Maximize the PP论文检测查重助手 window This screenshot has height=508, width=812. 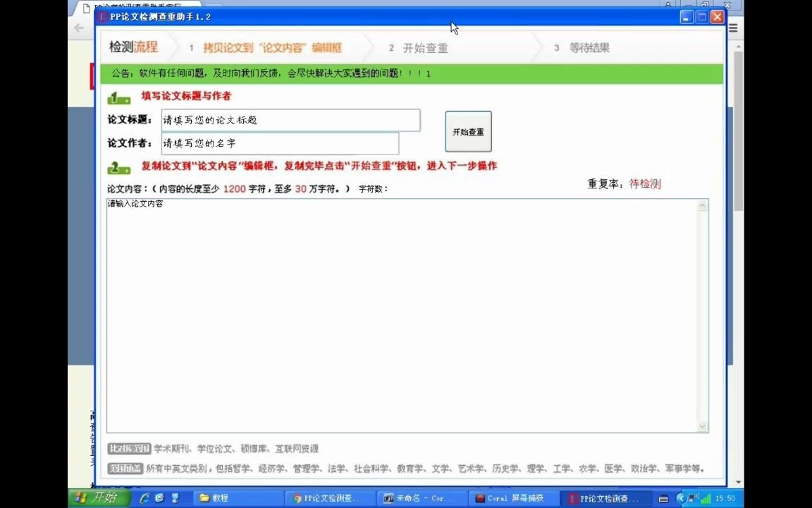[702, 17]
